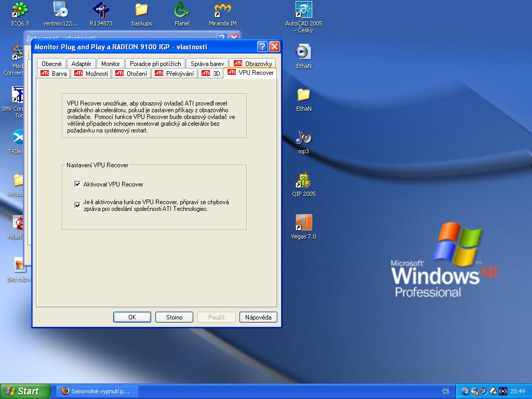
Task: Toggle the chybová zpráva ATI report checkbox
Action: [77, 205]
